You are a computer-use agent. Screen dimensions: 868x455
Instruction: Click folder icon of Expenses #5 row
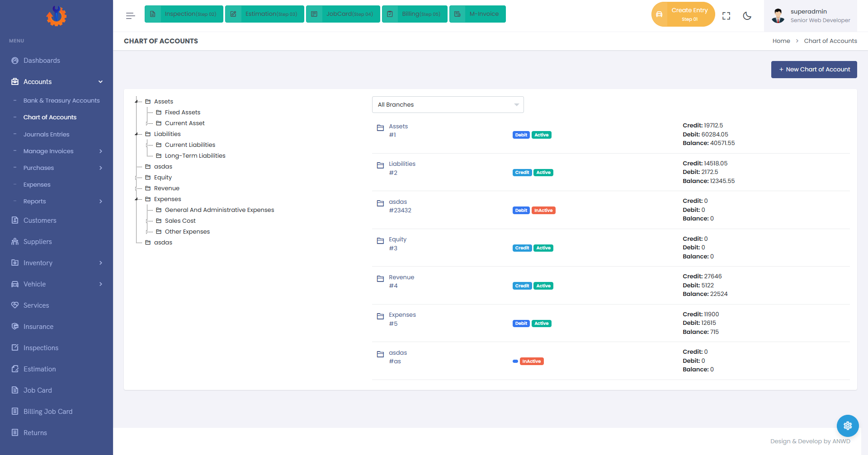[381, 316]
